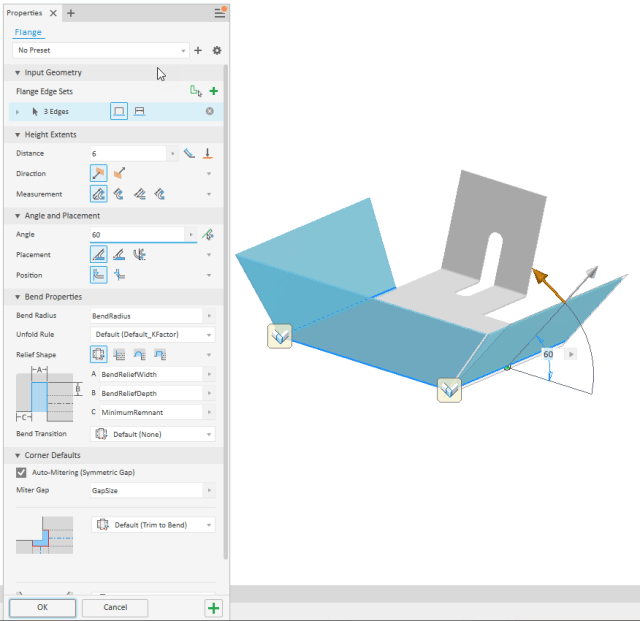Select third bend Placement option
The height and width of the screenshot is (621, 640).
tap(140, 254)
